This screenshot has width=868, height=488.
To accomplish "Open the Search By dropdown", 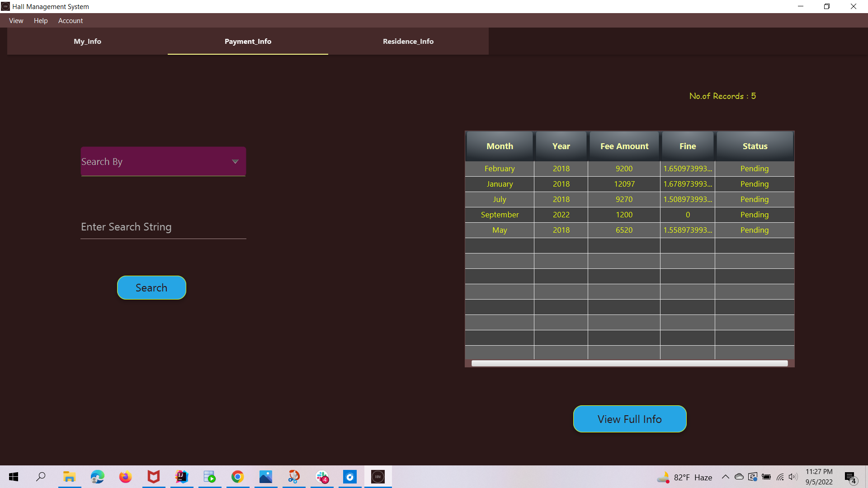I will click(163, 161).
